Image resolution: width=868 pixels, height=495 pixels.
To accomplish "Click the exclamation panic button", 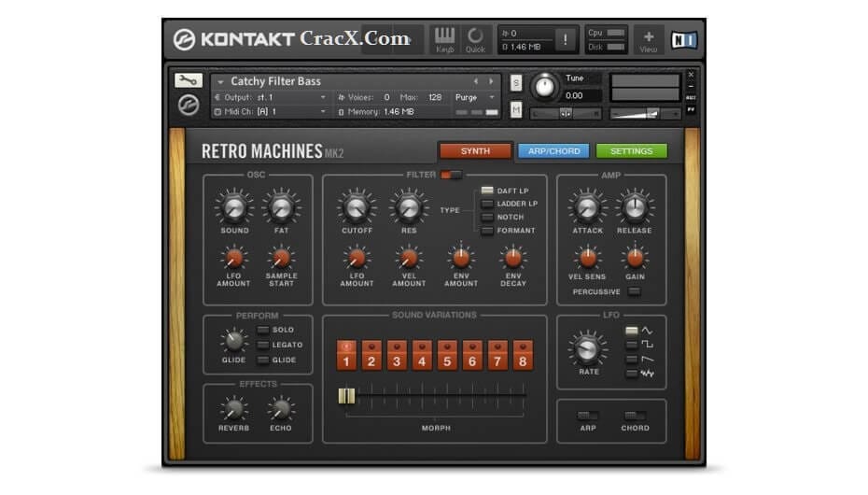I will click(565, 39).
